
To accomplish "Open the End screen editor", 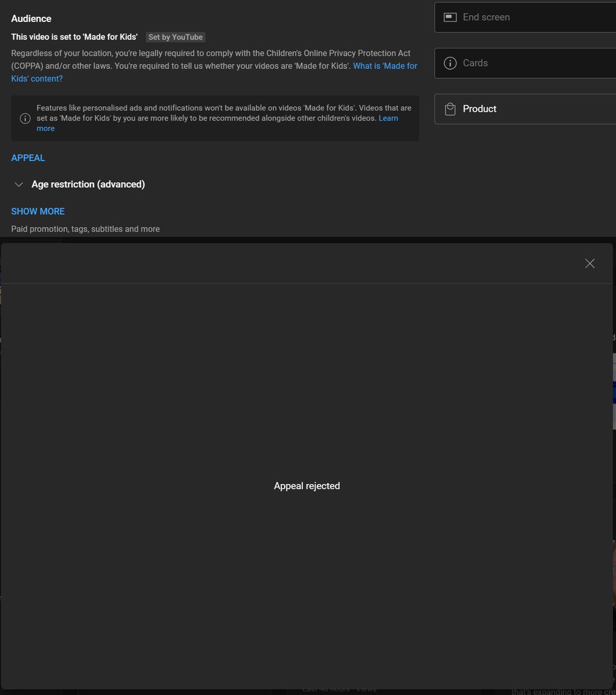I will click(525, 17).
